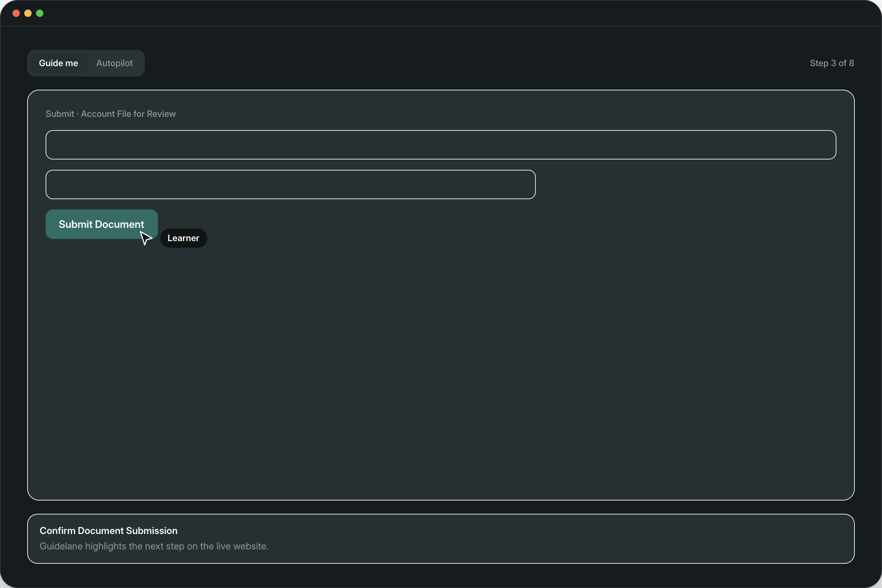Click the 'Step 3 of 8' indicator

(832, 63)
